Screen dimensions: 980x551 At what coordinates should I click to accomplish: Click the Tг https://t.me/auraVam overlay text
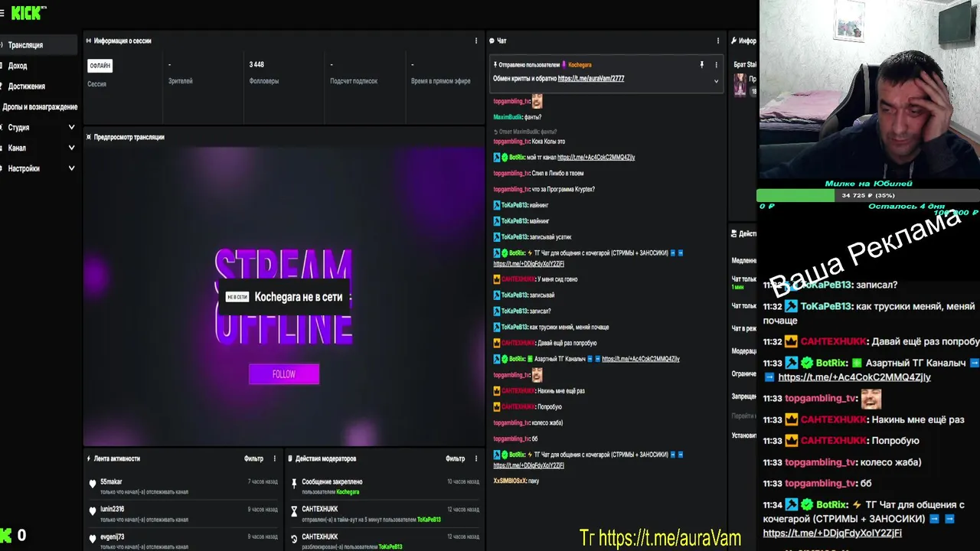[660, 538]
